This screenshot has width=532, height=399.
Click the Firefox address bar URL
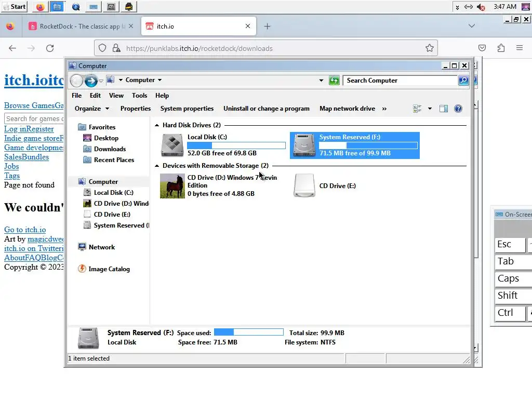point(199,48)
